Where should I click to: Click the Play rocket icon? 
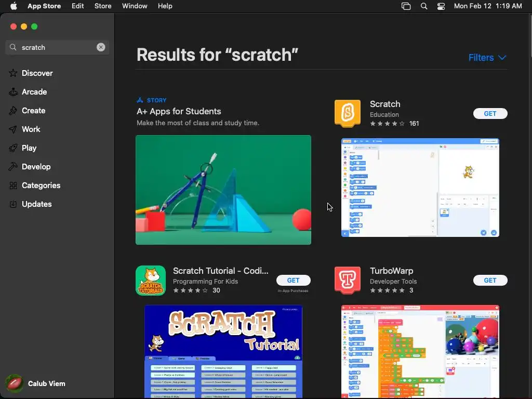click(x=13, y=148)
